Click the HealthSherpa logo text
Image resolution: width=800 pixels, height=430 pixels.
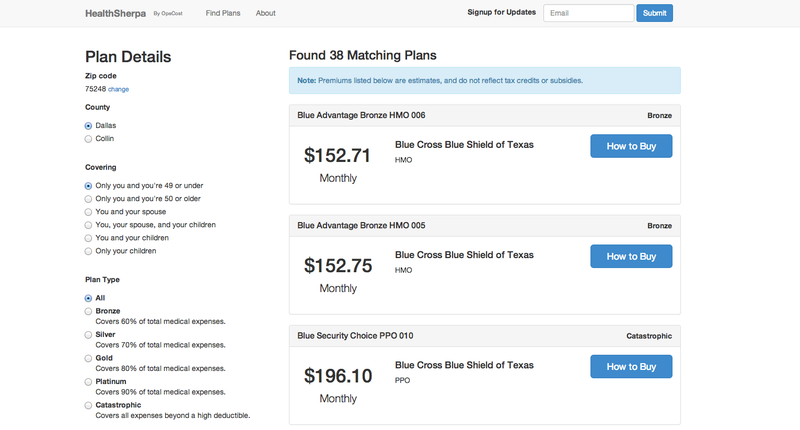click(x=115, y=13)
